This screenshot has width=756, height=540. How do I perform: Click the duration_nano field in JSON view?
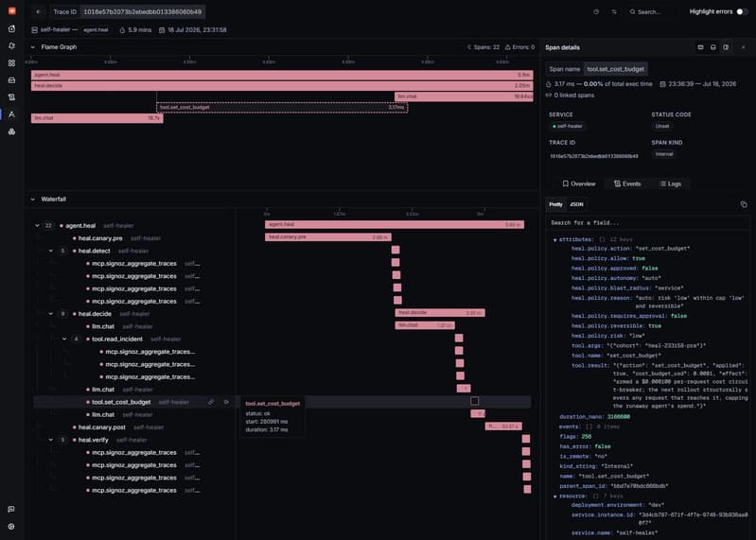594,417
